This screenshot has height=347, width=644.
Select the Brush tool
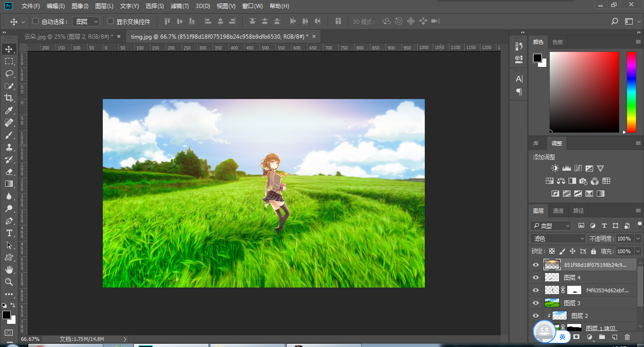pyautogui.click(x=9, y=135)
